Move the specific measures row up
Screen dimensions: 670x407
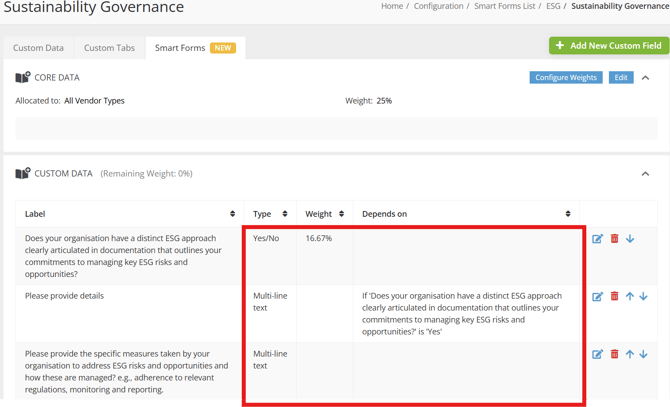pos(629,354)
